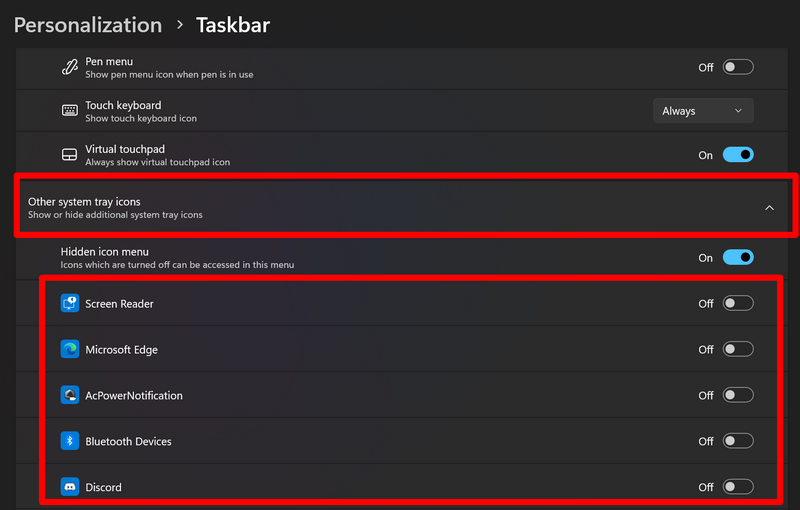Click the AcPowerNotification app icon
Viewport: 800px width, 510px height.
(x=69, y=395)
